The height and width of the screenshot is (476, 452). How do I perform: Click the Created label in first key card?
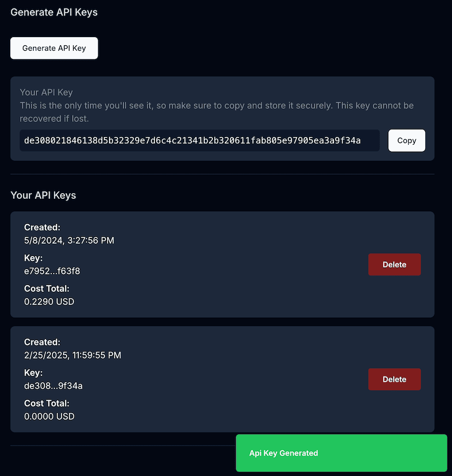click(42, 227)
